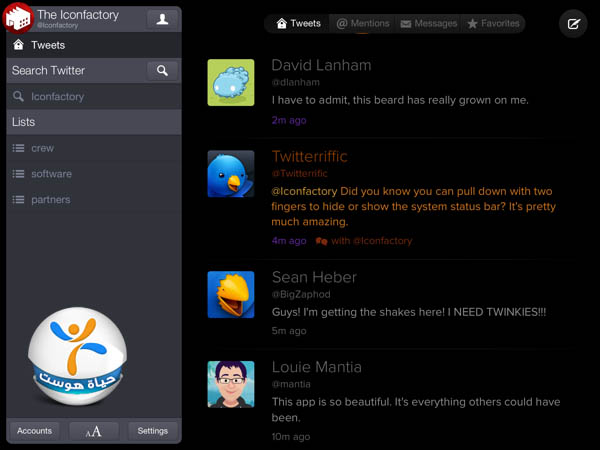Viewport: 600px width, 450px height.
Task: Open the compose new tweet button
Action: pos(573,24)
